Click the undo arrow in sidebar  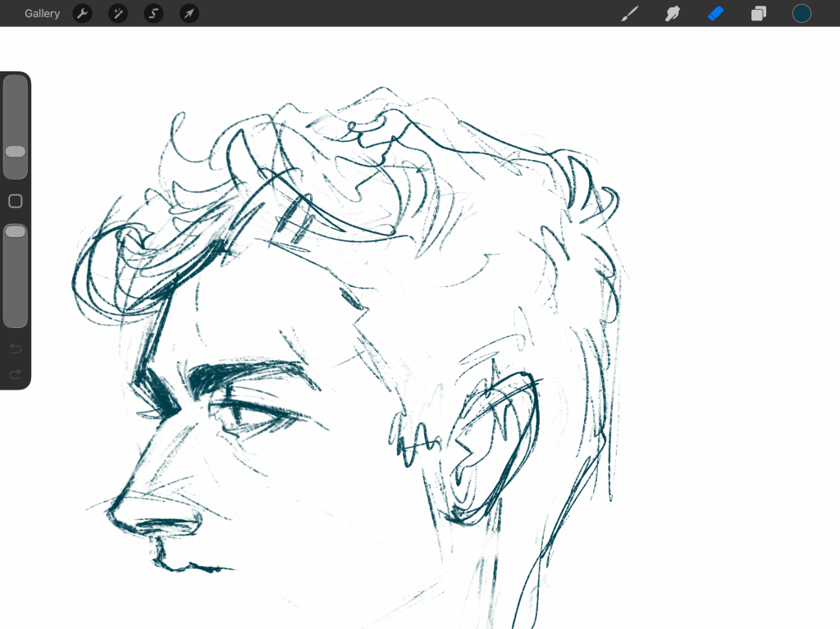[x=15, y=349]
